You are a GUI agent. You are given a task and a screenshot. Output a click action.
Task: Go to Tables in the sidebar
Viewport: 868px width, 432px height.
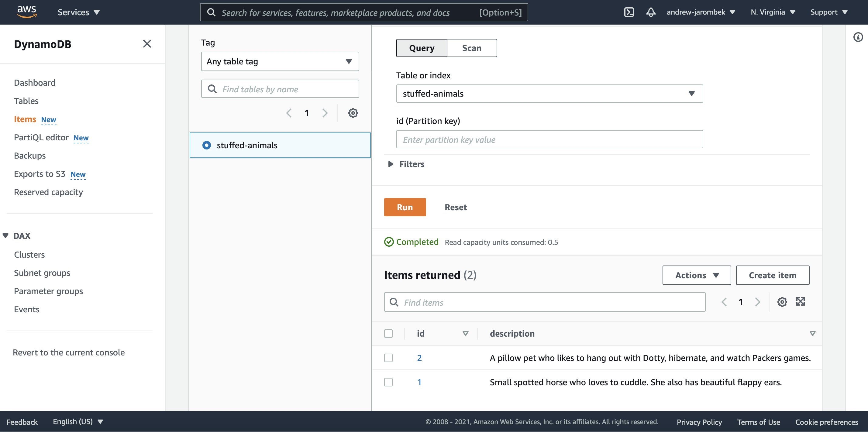26,101
